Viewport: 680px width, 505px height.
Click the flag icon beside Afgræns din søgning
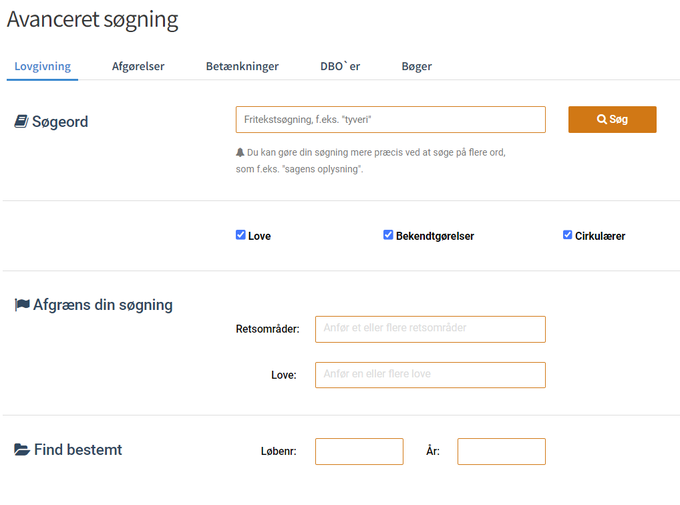pos(22,305)
